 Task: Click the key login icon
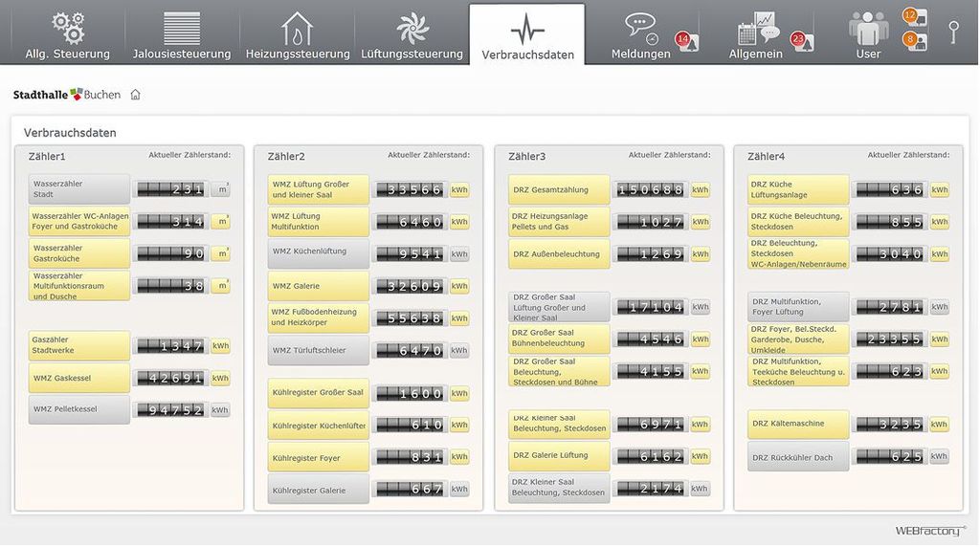[x=954, y=32]
